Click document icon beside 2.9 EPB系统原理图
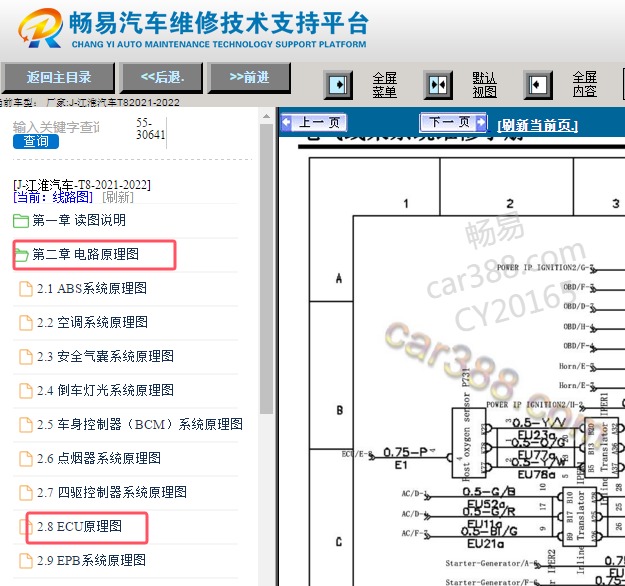Viewport: 625px width, 586px height. [x=26, y=560]
